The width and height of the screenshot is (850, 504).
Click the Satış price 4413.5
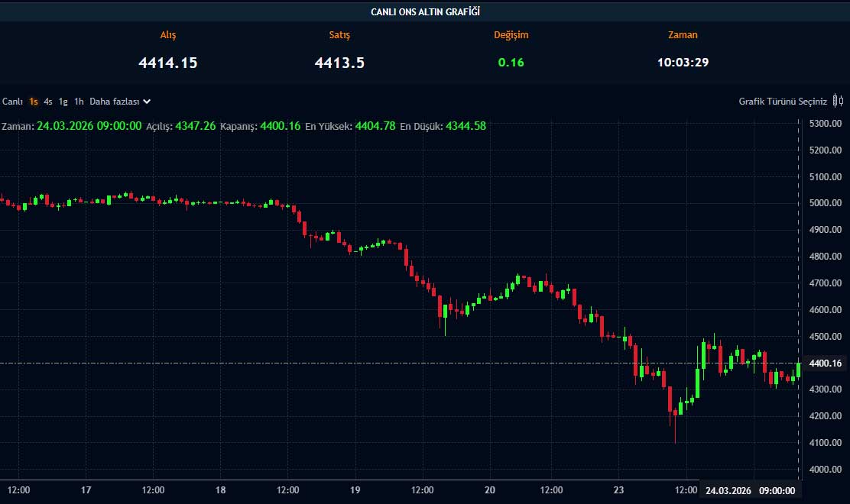click(339, 63)
